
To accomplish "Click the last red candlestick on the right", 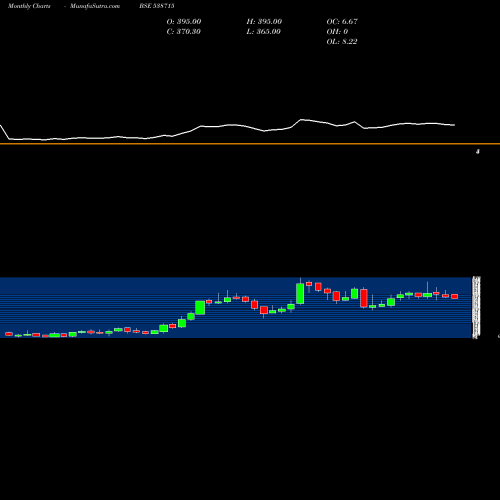I will [x=455, y=296].
